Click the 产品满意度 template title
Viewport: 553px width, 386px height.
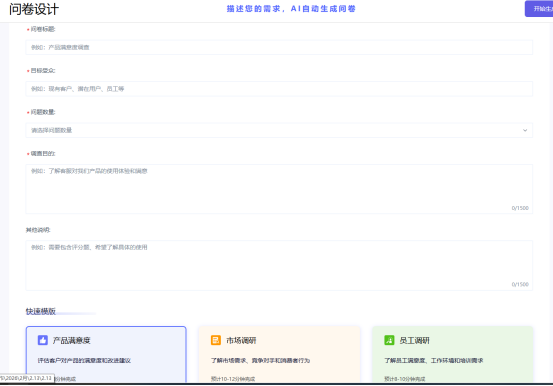coord(72,340)
